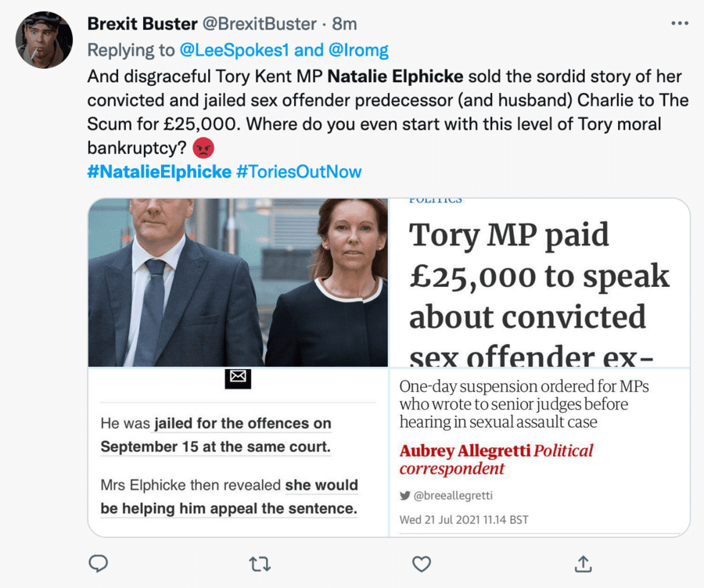Click the reply speech bubble icon
Image resolution: width=704 pixels, height=588 pixels.
click(99, 562)
